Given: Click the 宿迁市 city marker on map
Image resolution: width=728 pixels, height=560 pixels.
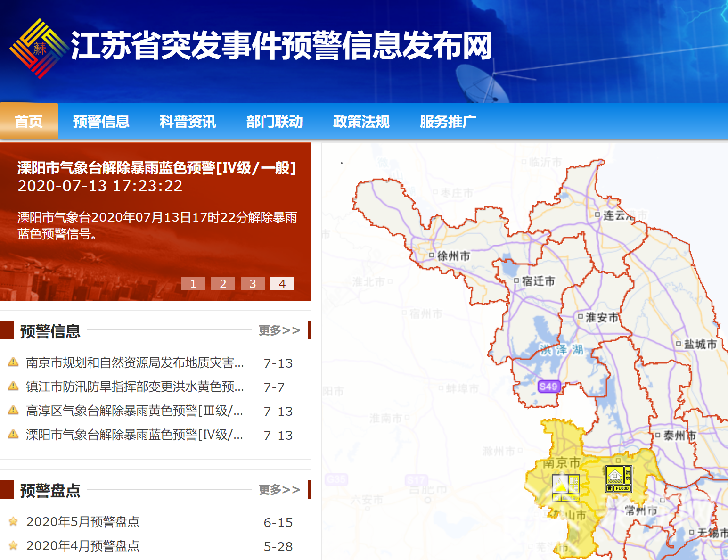Looking at the screenshot, I should coord(516,281).
